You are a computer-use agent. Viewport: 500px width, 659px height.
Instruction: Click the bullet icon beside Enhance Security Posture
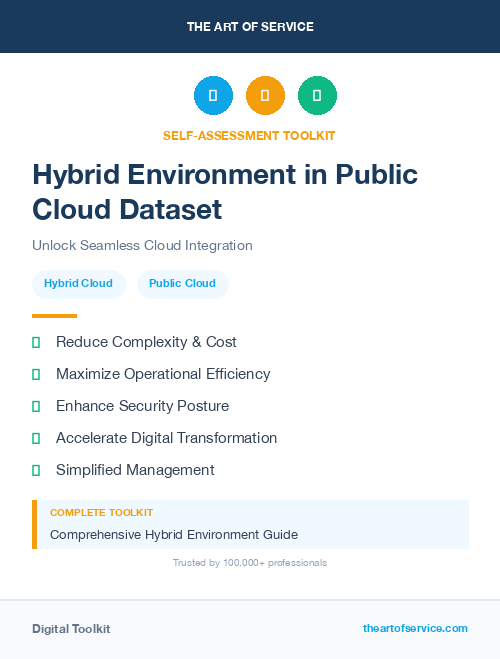point(36,406)
